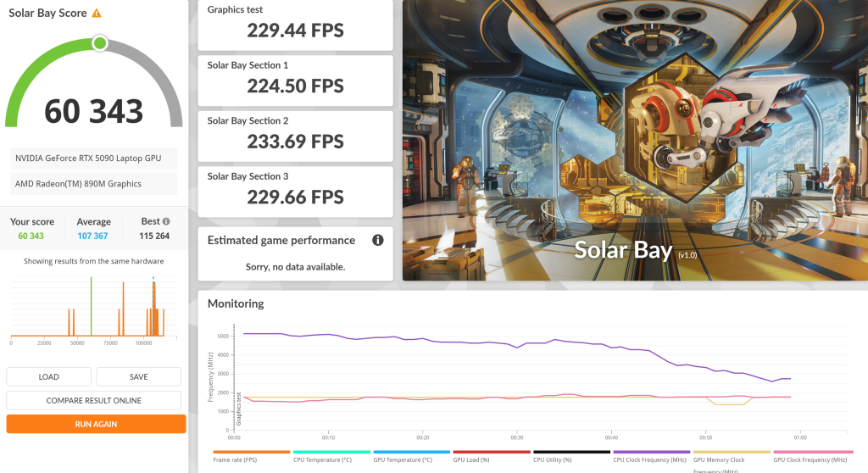The image size is (868, 473).
Task: Click the Solar Bay benchmark preview image
Action: [x=635, y=140]
